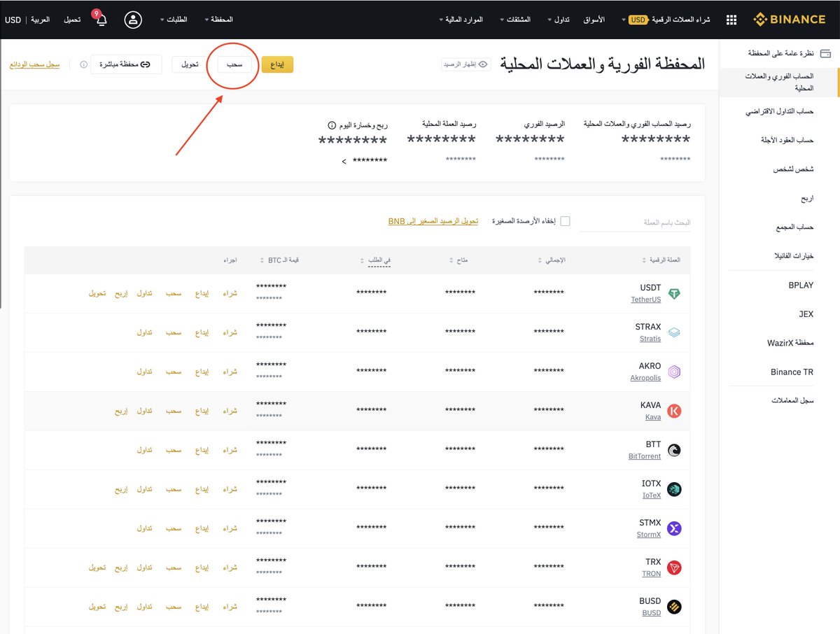Click the STRAX Stratis coin icon
Viewport: 840px width, 634px height.
click(674, 333)
